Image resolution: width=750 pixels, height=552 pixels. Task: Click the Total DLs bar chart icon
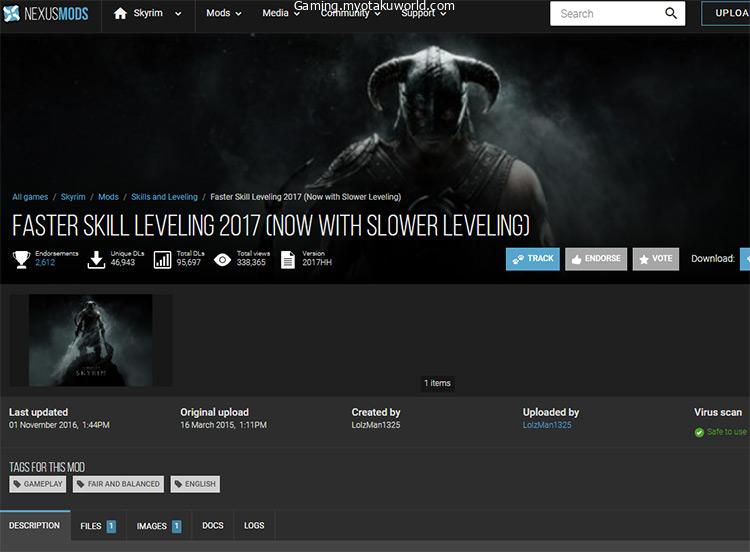coord(162,260)
